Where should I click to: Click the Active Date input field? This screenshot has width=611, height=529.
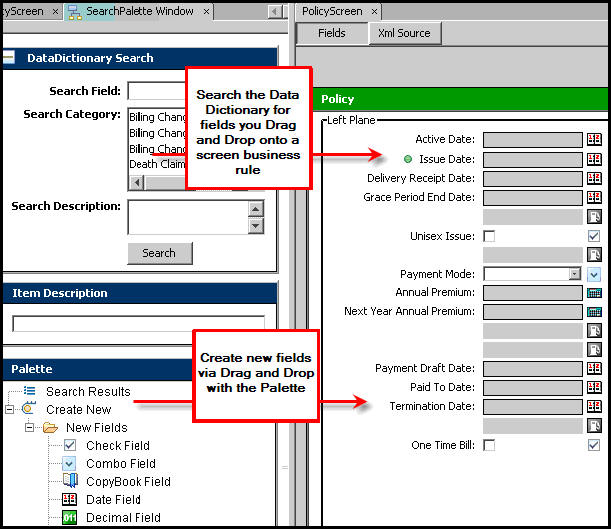click(533, 139)
